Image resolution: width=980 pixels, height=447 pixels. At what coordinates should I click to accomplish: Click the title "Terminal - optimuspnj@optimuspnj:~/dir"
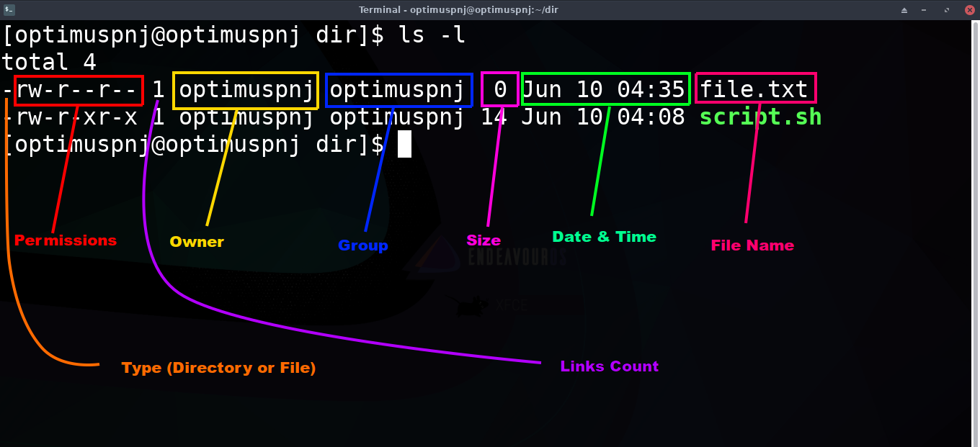(x=458, y=9)
